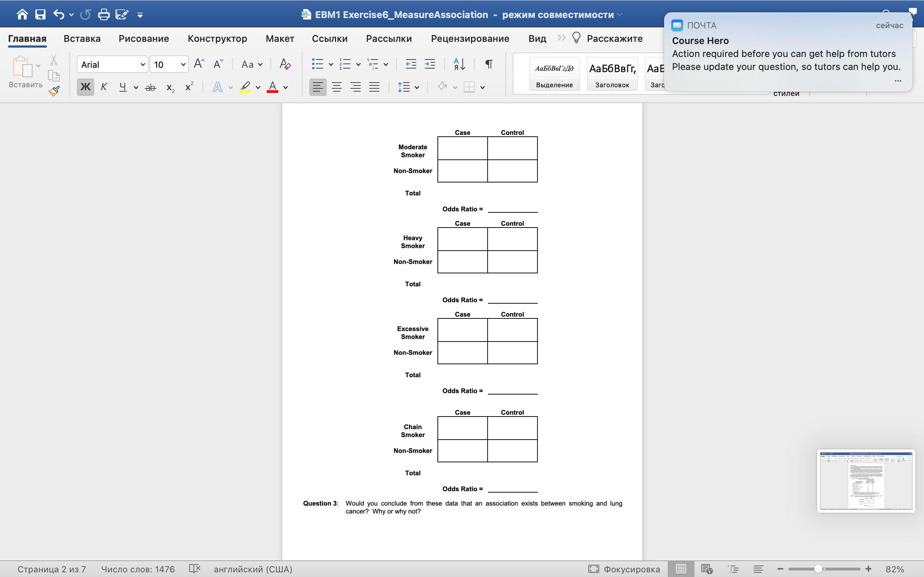Open the highlight color dropdown arrow
Viewport: 924px width, 577px height.
[258, 87]
